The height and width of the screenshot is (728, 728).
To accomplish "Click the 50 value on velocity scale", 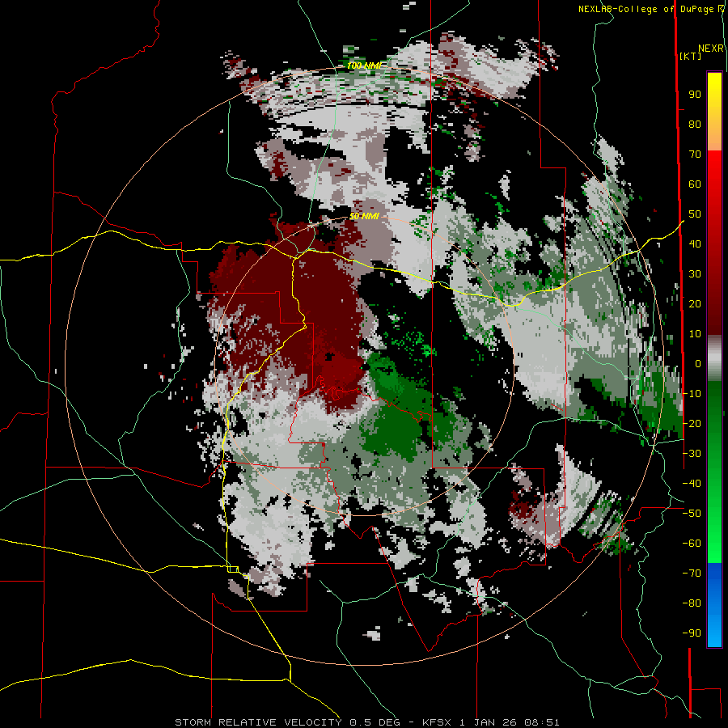I will point(695,214).
